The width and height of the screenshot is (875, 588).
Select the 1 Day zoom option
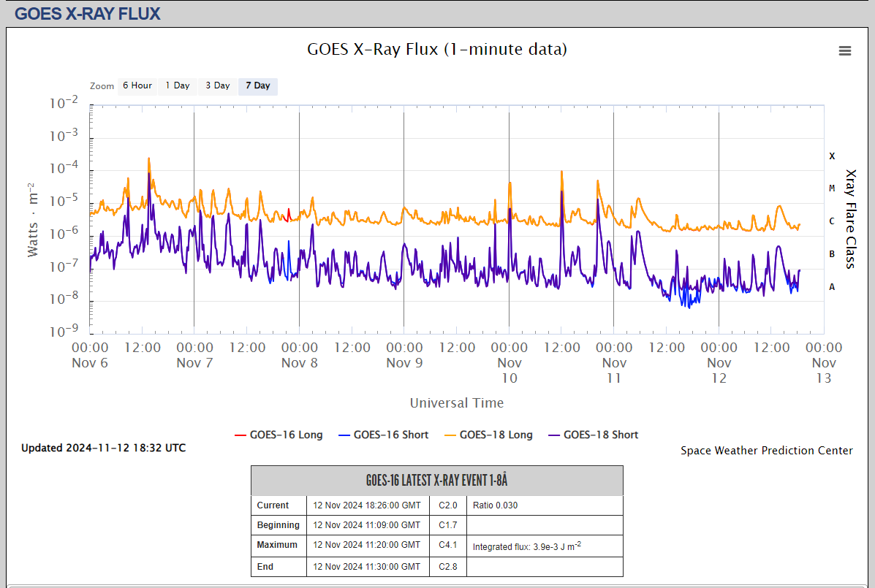click(177, 86)
